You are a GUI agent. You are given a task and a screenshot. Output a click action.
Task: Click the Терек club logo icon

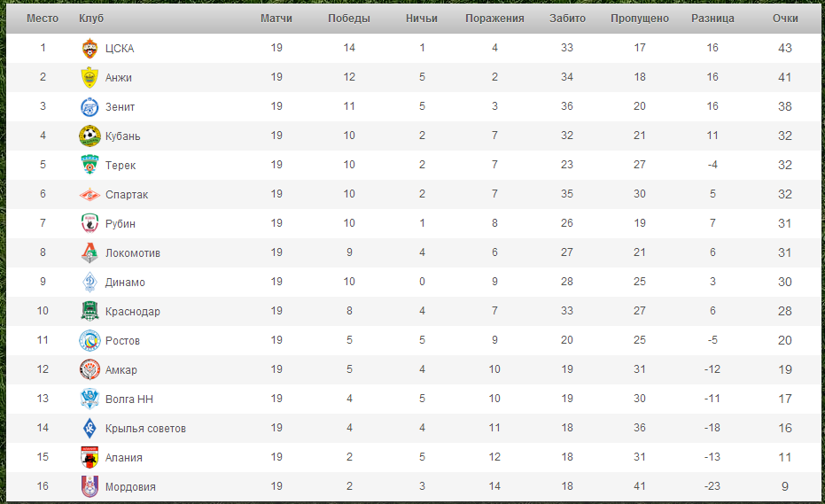pyautogui.click(x=89, y=166)
